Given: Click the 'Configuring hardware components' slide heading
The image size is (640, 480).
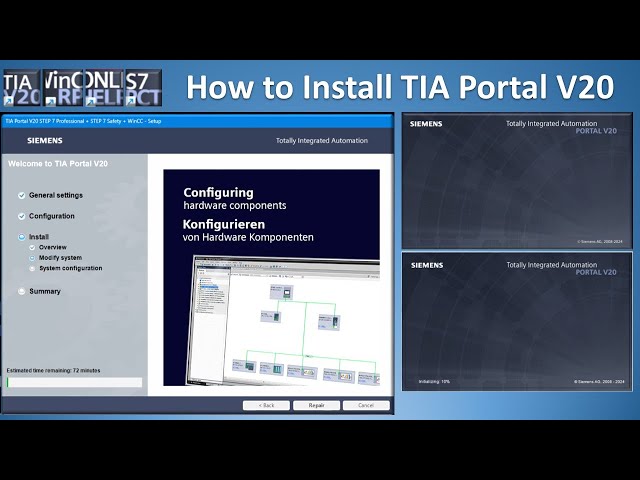Looking at the screenshot, I should 235,199.
